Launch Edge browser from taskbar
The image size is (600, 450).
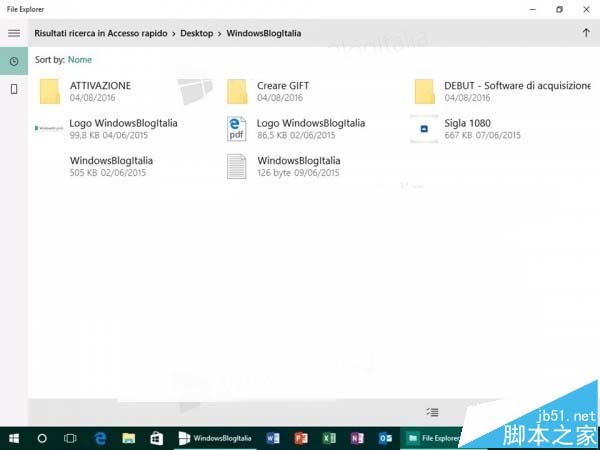tap(100, 438)
